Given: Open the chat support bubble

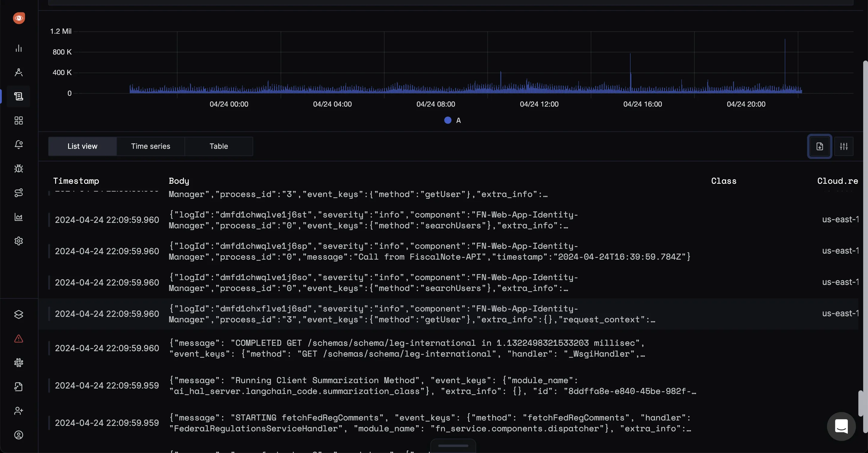Looking at the screenshot, I should pos(841,426).
